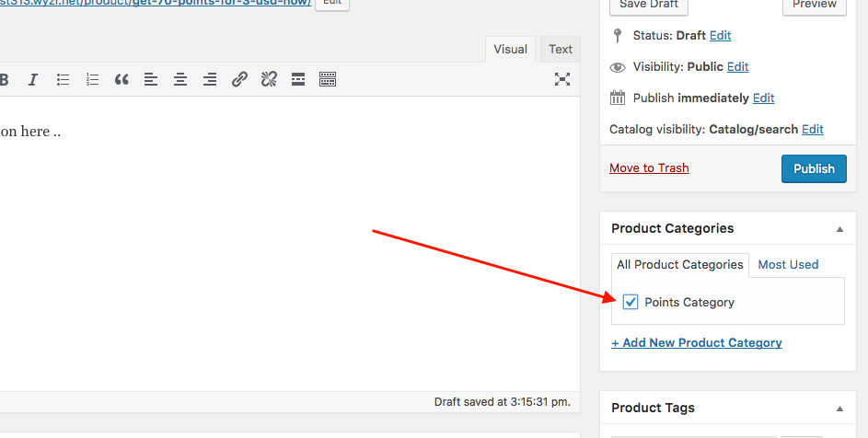This screenshot has width=868, height=438.
Task: Open the Most Used categories tab
Action: tap(788, 264)
